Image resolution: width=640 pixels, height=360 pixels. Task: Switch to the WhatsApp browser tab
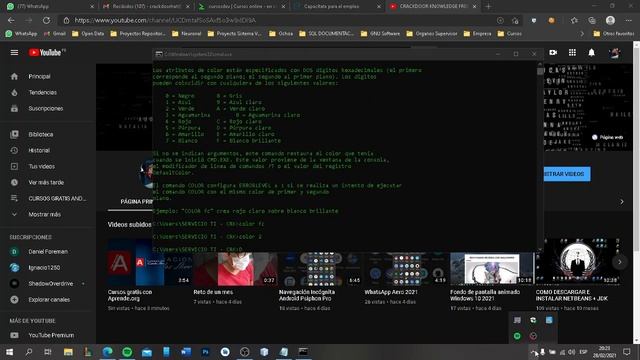50,7
